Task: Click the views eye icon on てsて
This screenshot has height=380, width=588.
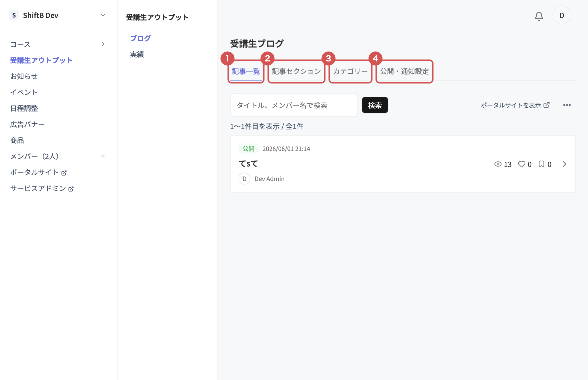Action: (498, 164)
